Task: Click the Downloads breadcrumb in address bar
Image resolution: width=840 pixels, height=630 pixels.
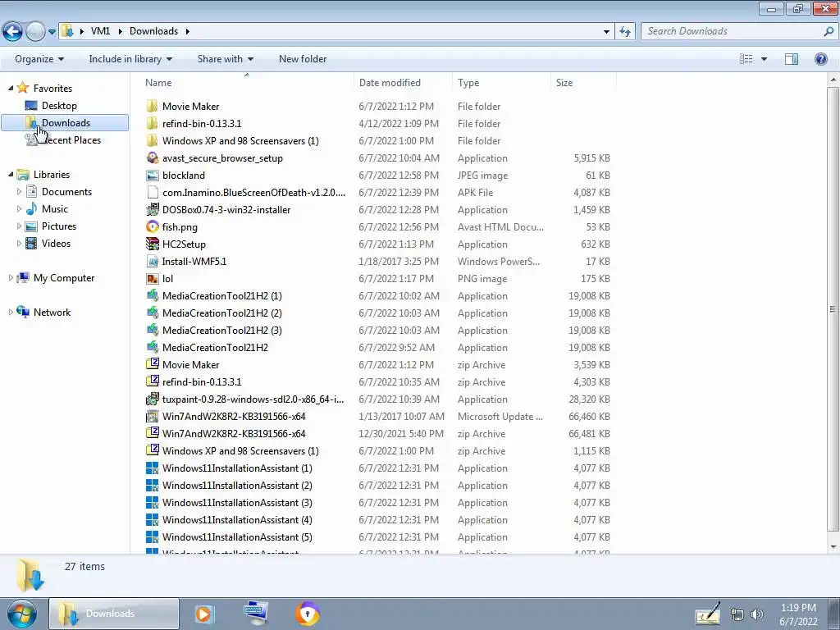Action: click(x=153, y=31)
